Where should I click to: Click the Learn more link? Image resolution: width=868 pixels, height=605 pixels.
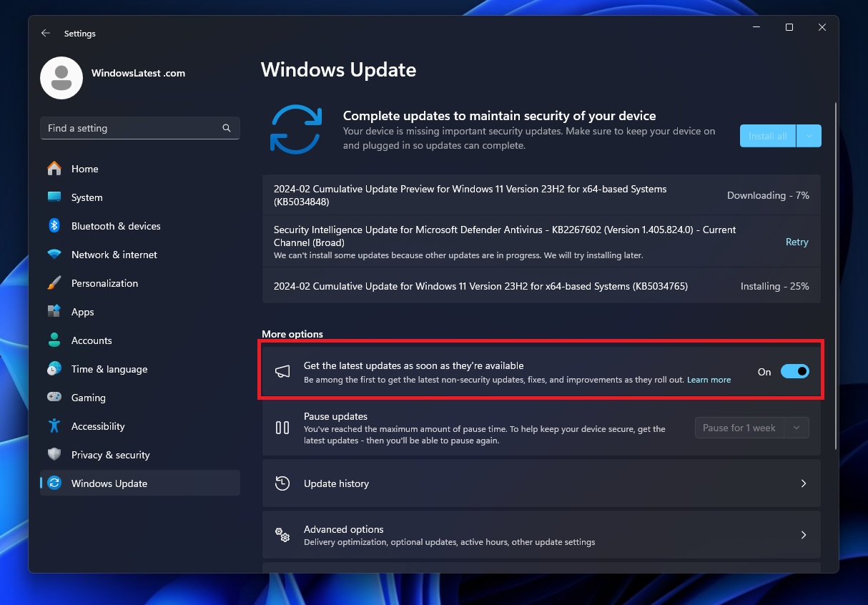[x=709, y=380]
